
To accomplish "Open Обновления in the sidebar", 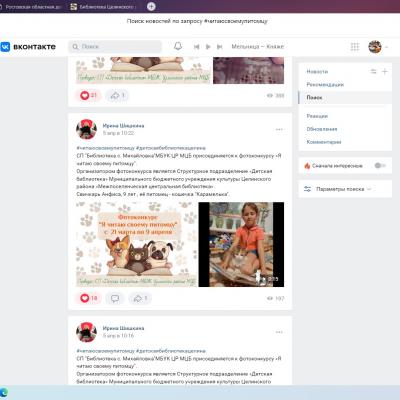I will pos(322,129).
